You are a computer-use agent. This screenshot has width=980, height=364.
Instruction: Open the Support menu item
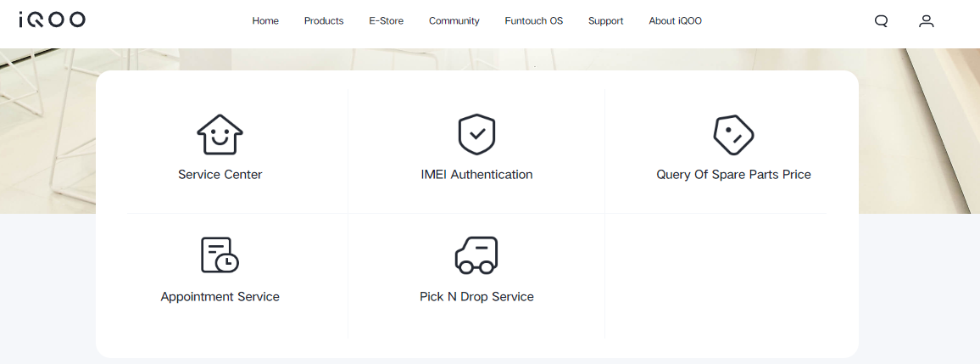tap(605, 21)
